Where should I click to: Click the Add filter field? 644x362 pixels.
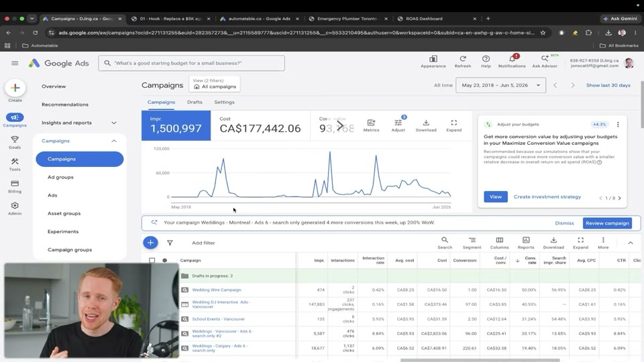(203, 243)
